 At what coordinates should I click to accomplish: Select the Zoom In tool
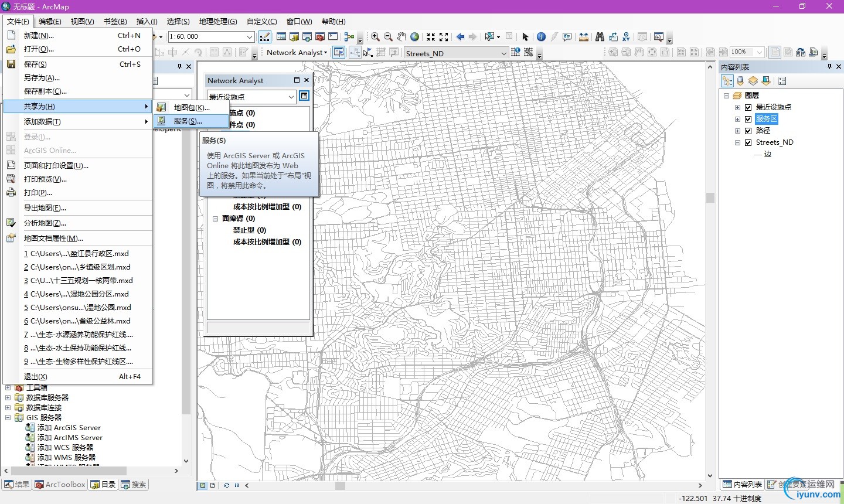(x=375, y=37)
